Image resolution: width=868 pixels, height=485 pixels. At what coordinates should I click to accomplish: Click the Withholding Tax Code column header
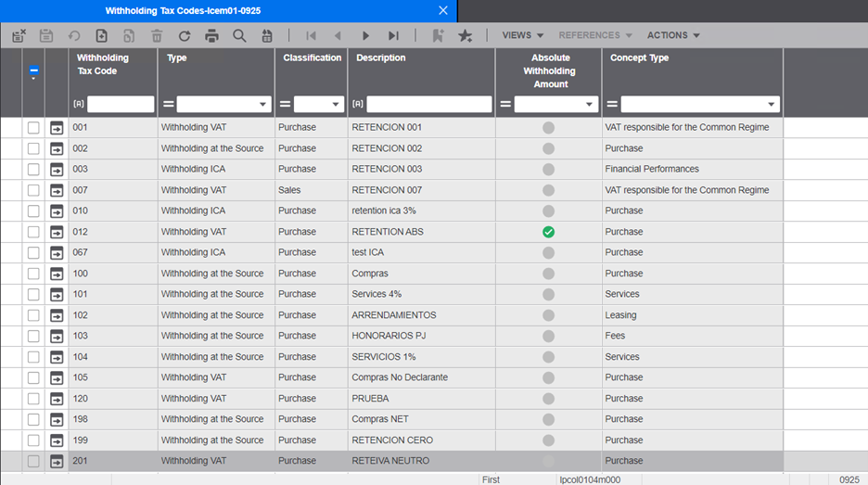tap(103, 64)
